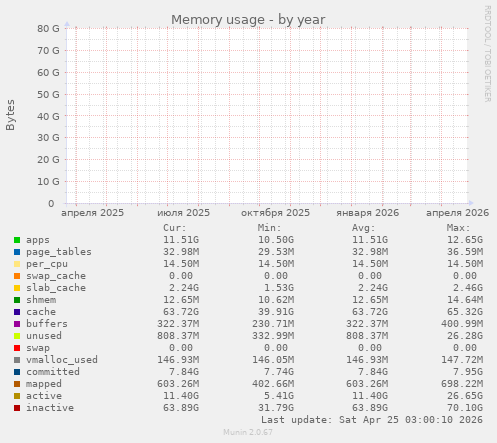Click page_tables max value 36.59M
The image size is (497, 443).
465,252
